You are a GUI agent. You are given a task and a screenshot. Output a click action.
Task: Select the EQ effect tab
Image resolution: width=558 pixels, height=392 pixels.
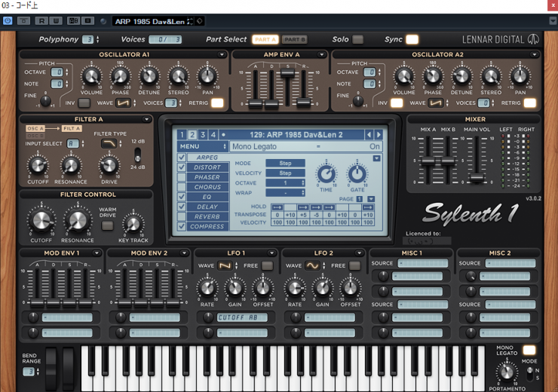click(x=207, y=197)
